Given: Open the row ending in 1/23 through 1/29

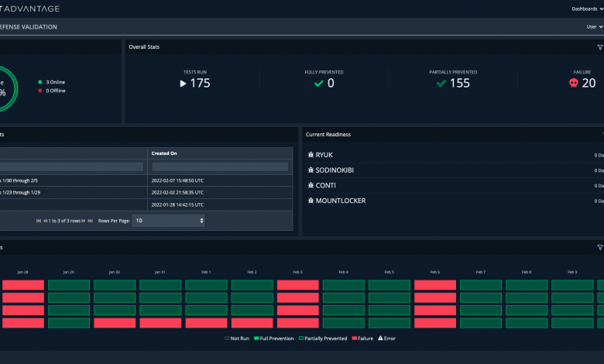Looking at the screenshot, I should (74, 192).
